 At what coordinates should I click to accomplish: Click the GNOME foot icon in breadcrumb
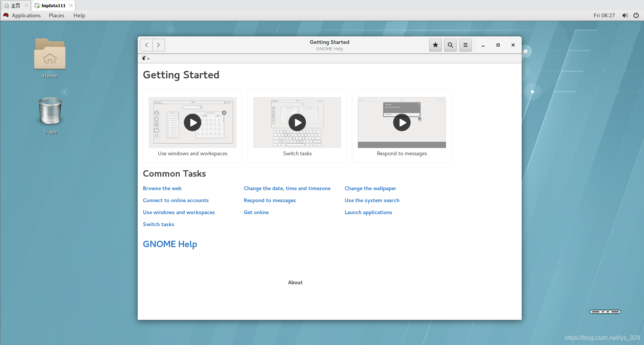pos(144,58)
